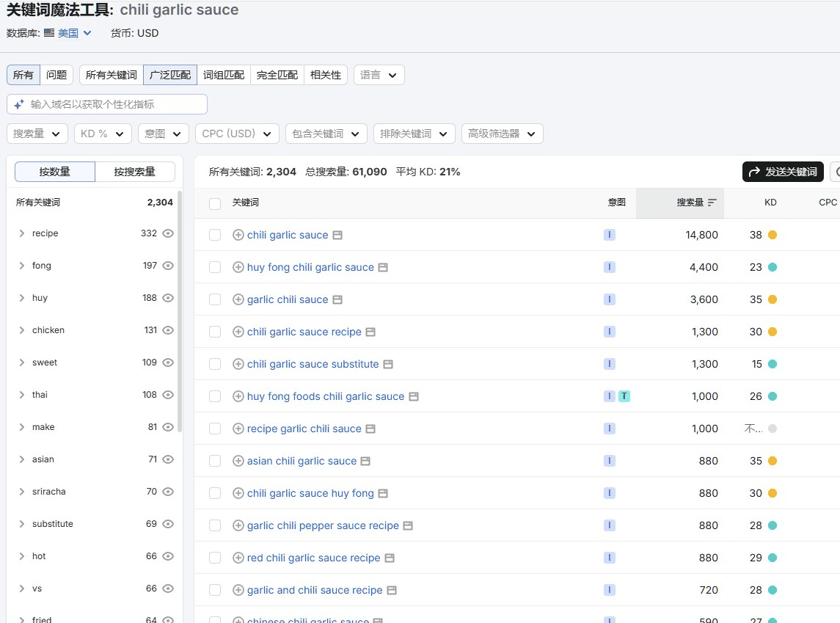Viewport: 840px width, 623px height.
Task: Tick checkbox for chili garlic sauce recipe
Action: (215, 332)
